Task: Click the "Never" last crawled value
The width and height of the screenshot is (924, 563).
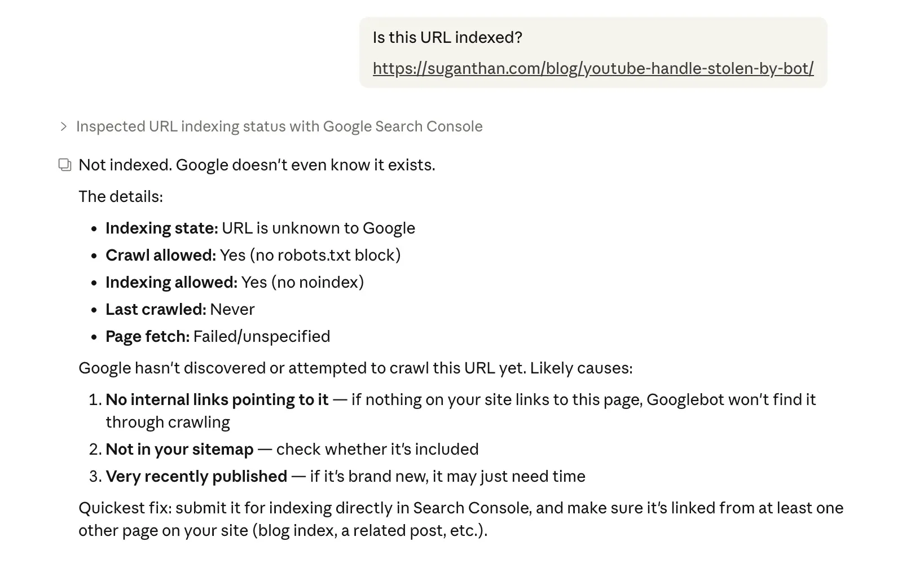Action: tap(232, 309)
